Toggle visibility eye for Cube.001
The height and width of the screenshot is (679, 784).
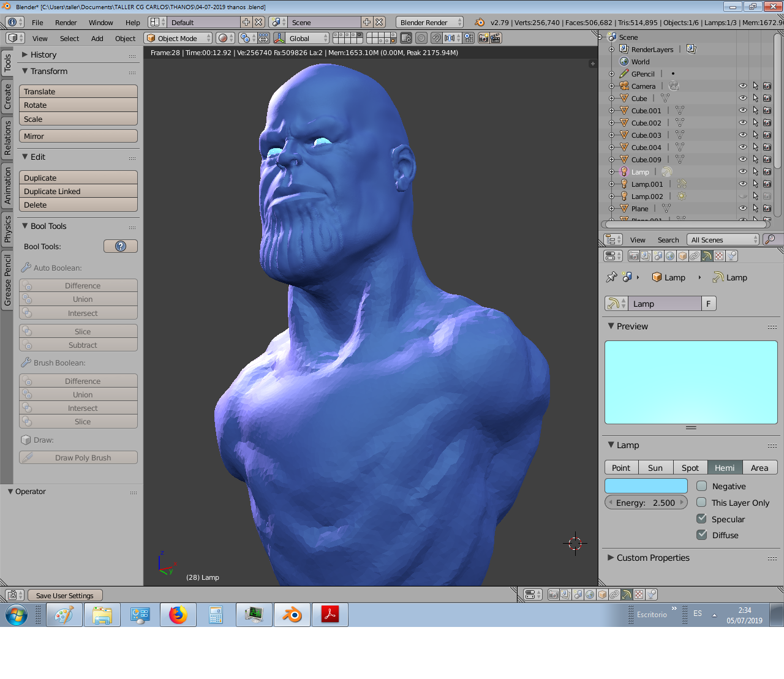pos(743,110)
